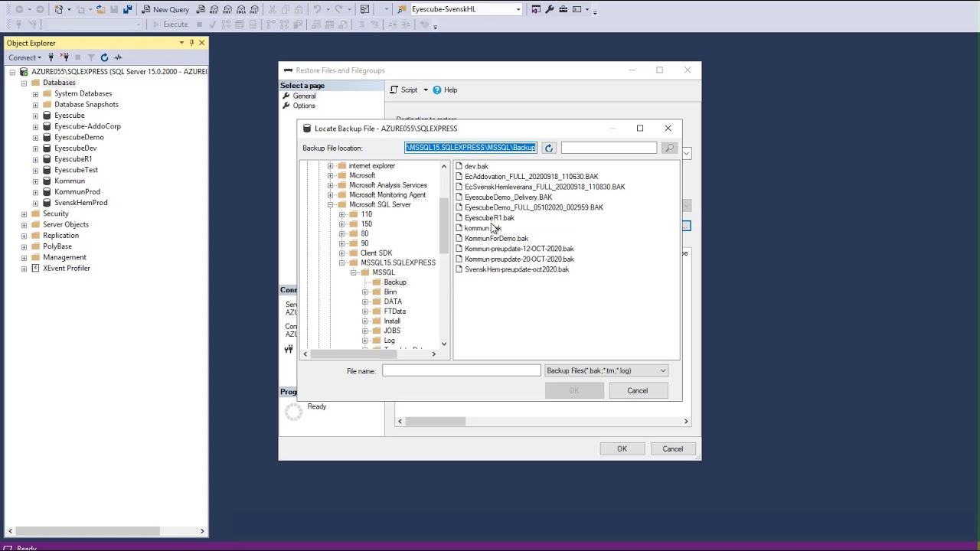Select SvenskHemProd database in Object Explorer
The image size is (980, 551).
(x=80, y=203)
